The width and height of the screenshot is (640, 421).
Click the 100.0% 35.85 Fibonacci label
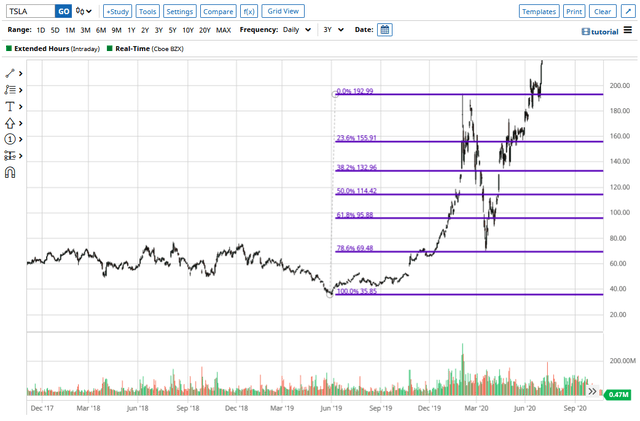[357, 291]
